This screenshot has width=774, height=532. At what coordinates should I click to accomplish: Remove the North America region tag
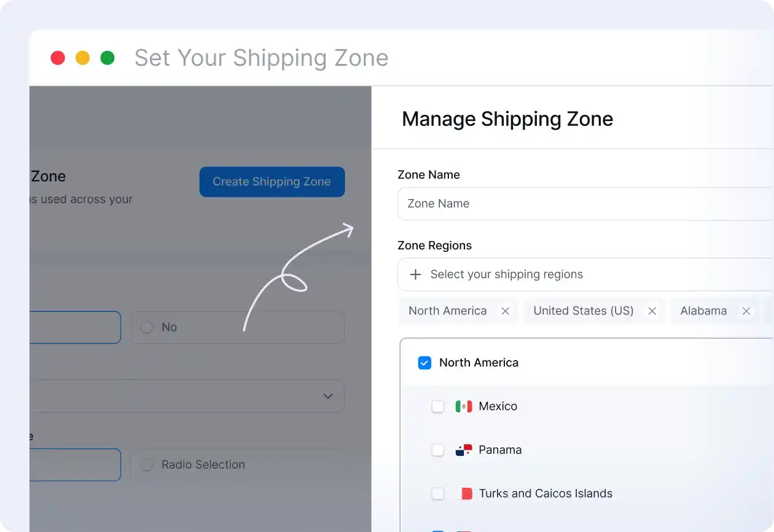click(505, 311)
